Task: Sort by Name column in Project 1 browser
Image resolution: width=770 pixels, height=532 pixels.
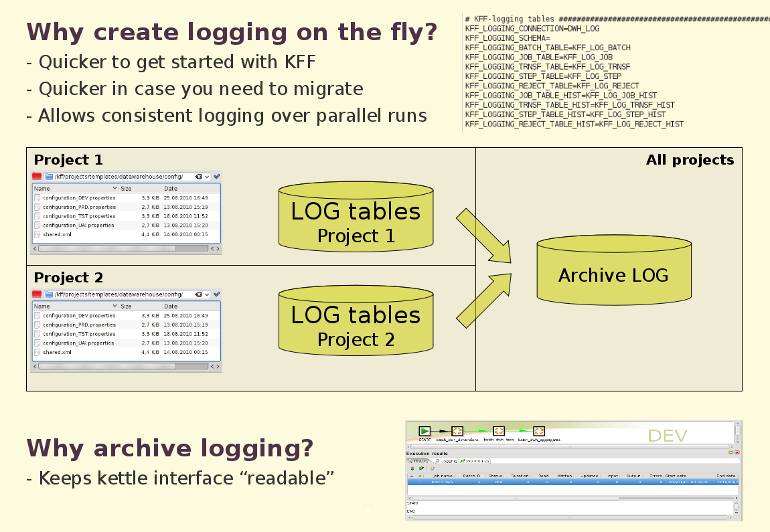Action: 76,189
